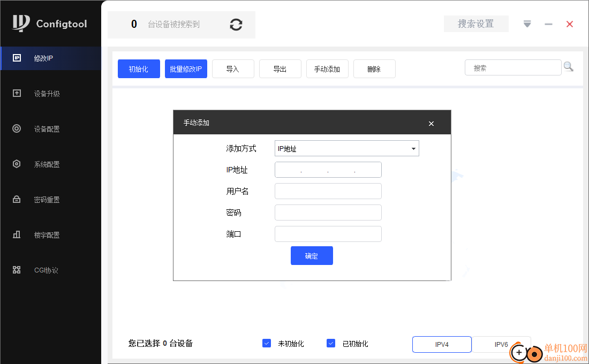This screenshot has width=589, height=364.
Task: Focus the 密码 input field
Action: pyautogui.click(x=328, y=212)
